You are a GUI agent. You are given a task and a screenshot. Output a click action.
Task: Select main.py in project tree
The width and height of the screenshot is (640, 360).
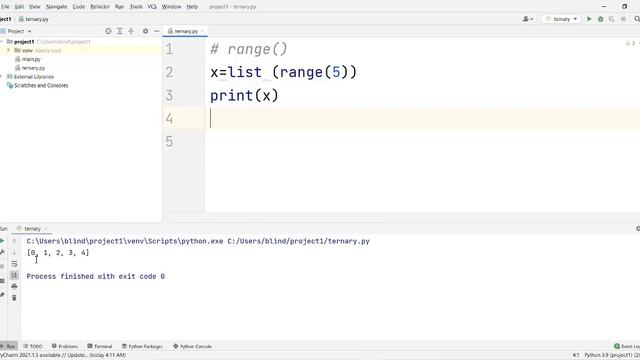31,59
